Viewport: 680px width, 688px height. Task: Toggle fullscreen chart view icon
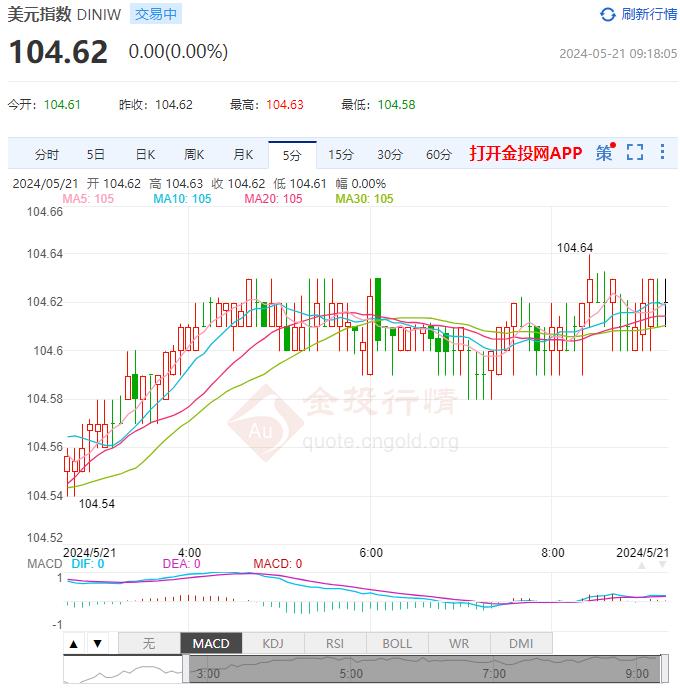coord(634,153)
